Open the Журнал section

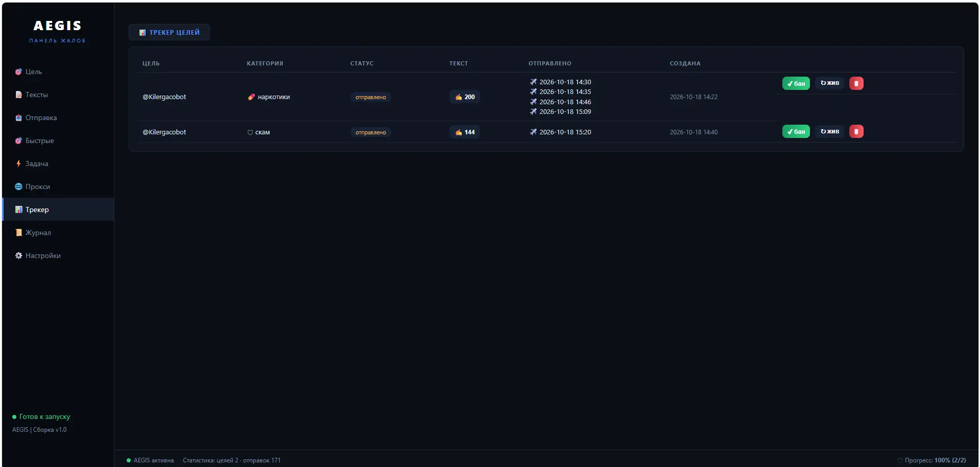point(58,232)
